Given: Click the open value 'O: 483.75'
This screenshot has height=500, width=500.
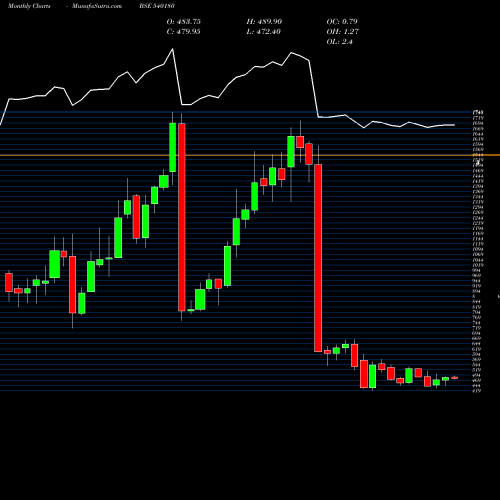Looking at the screenshot, I should point(184,22).
